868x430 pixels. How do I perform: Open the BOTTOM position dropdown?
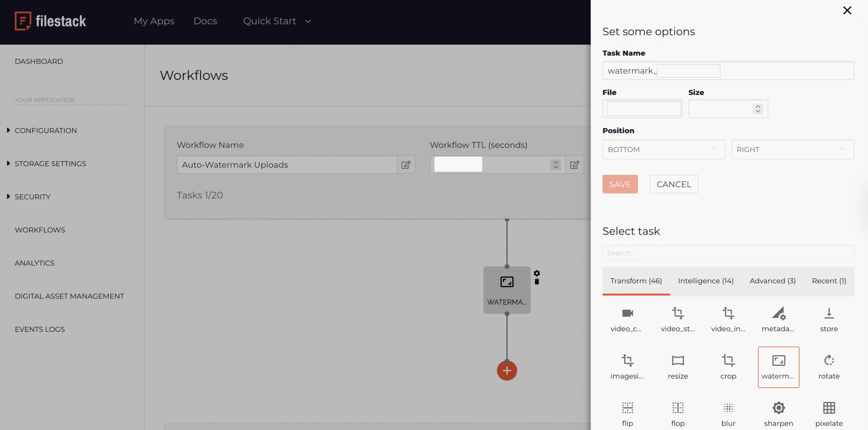point(664,149)
